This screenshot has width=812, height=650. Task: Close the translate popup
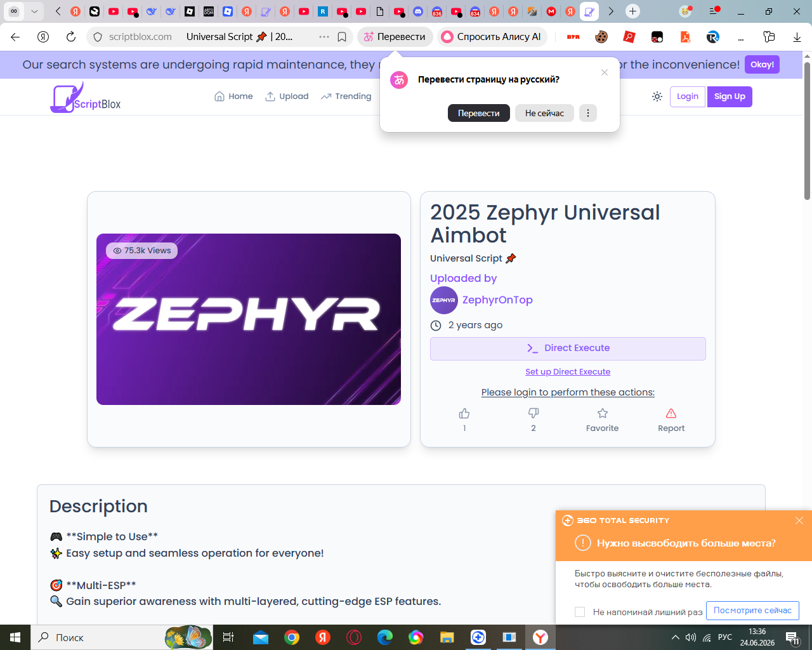(x=605, y=72)
